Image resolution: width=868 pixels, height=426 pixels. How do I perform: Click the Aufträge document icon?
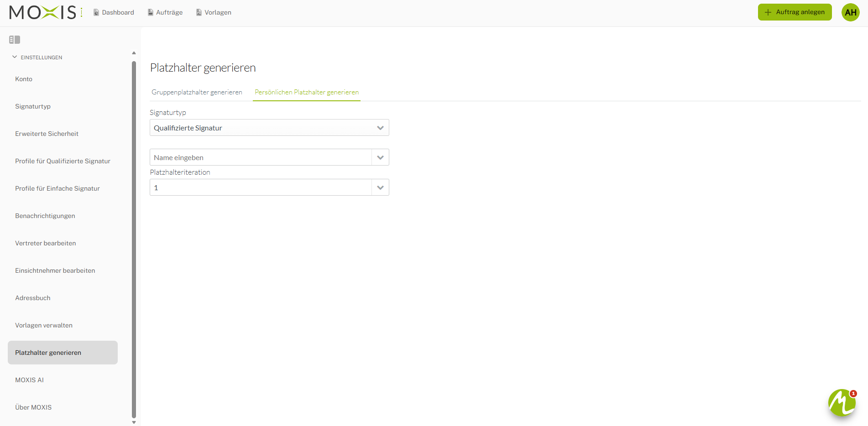151,12
